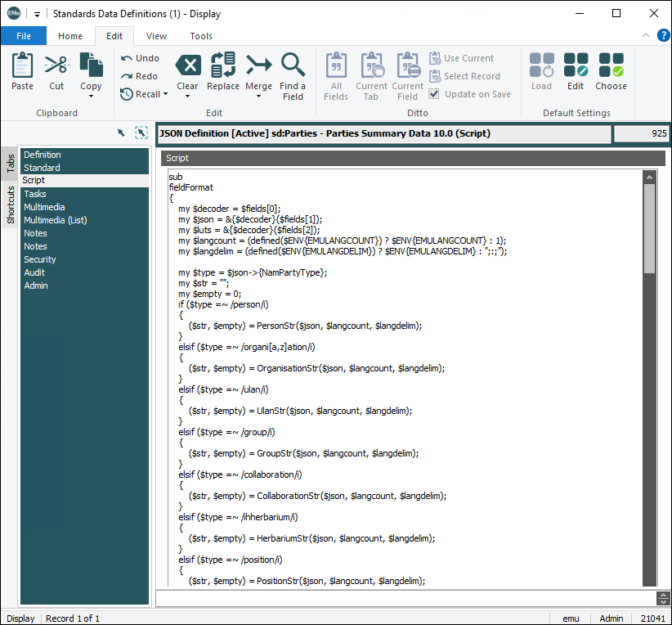Viewport: 672px width, 625px height.
Task: Click the Redo button
Action: pyautogui.click(x=140, y=76)
